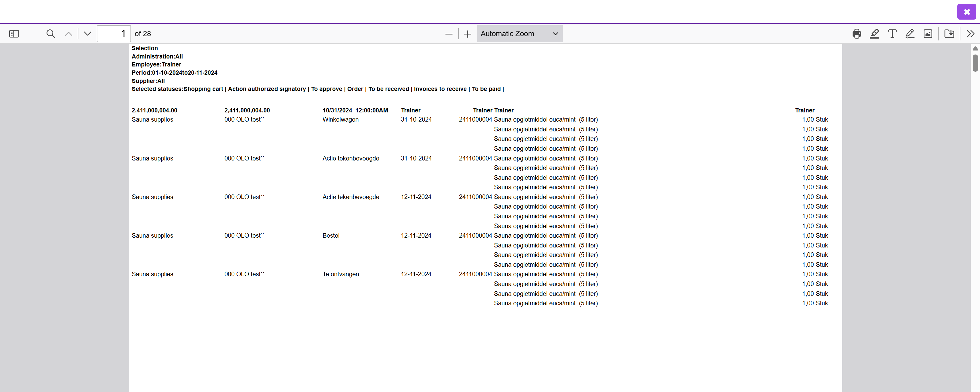Screen dimensions: 980x392
Task: Open the find in document search
Action: [51, 34]
